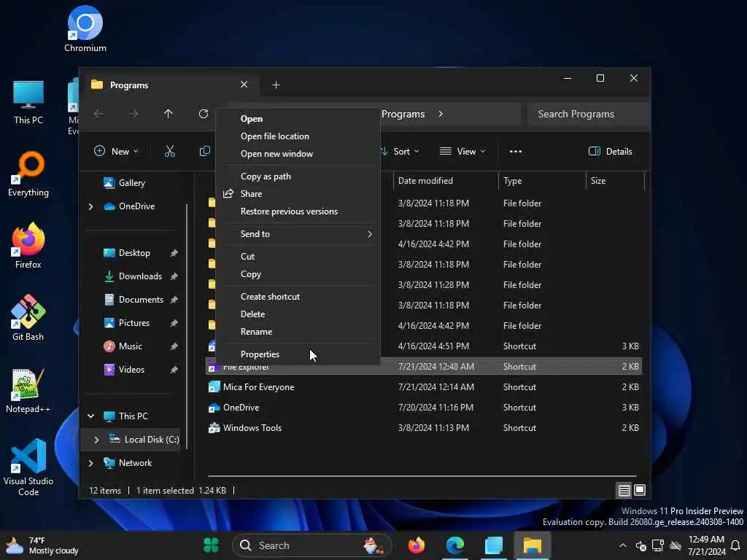Click the Cut scissors toolbar icon

pyautogui.click(x=169, y=152)
